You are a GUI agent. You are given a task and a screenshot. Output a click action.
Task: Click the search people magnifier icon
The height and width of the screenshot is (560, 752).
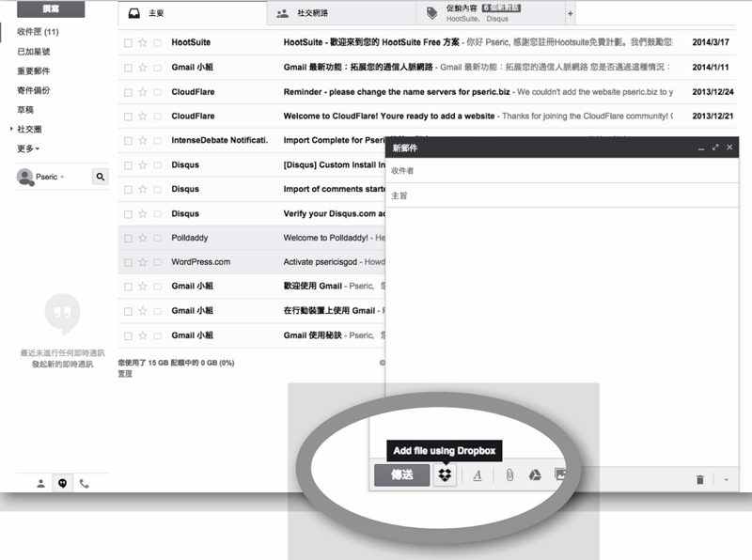click(x=101, y=177)
